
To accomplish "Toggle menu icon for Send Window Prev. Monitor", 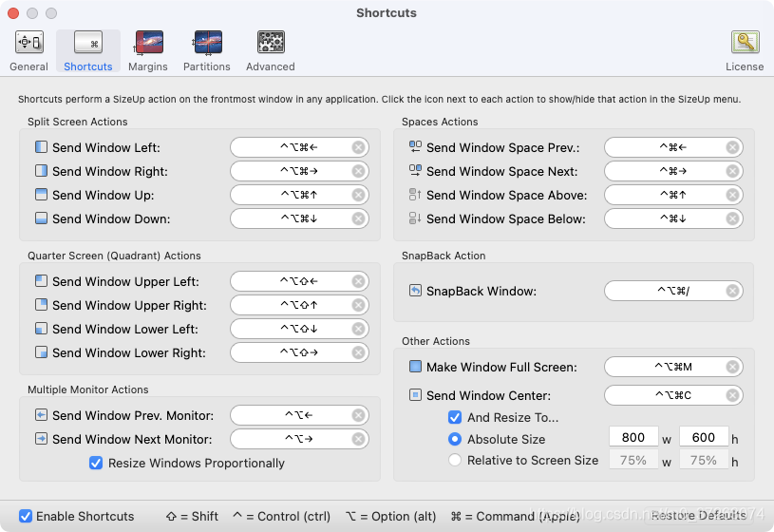I will point(41,415).
